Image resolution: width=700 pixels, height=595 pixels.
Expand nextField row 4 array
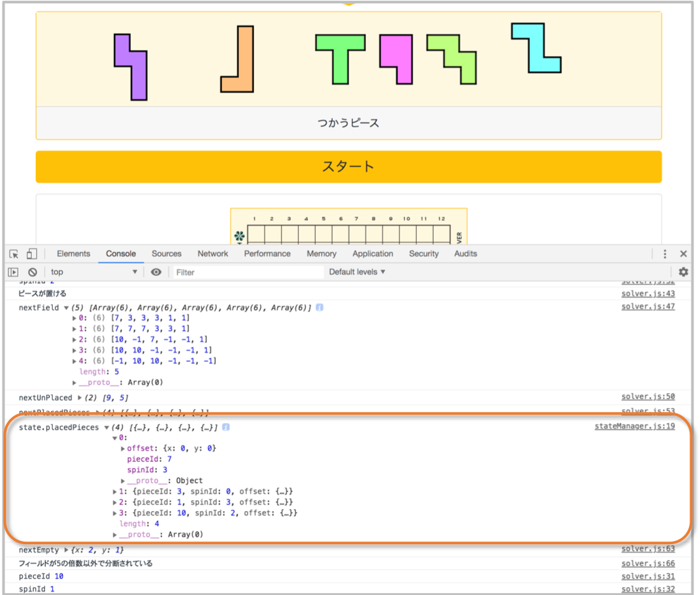[74, 361]
